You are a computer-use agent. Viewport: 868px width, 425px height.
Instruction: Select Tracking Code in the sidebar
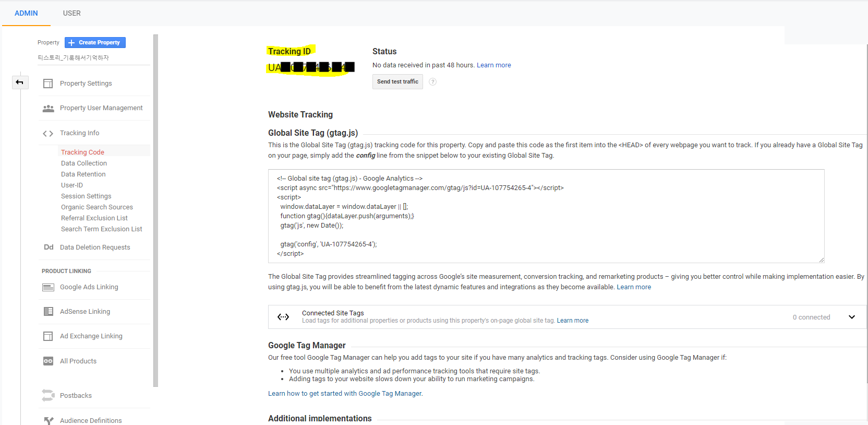(82, 152)
